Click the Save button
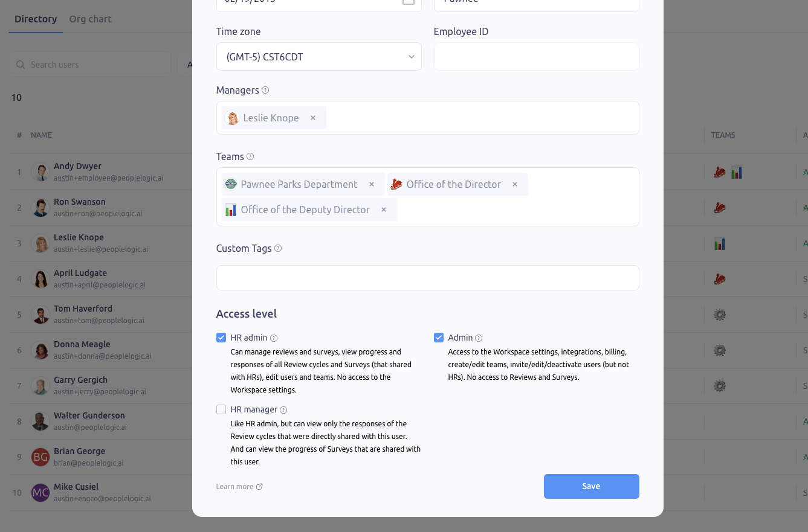 tap(591, 486)
